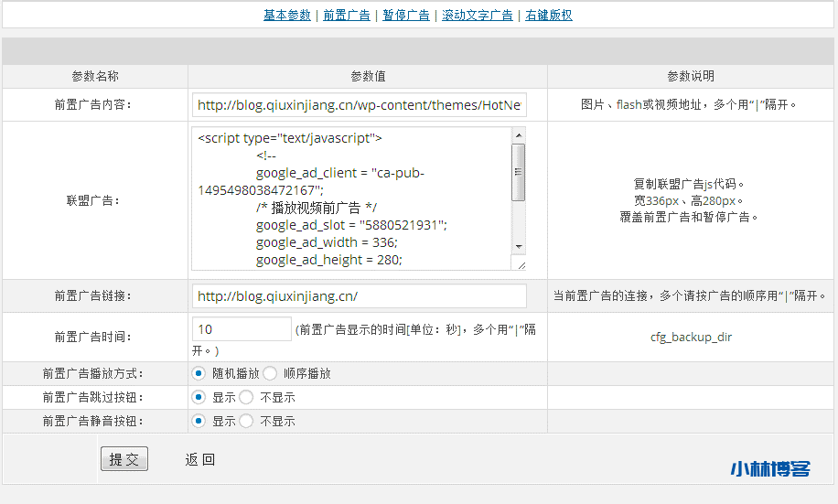The width and height of the screenshot is (838, 504).
Task: Select 随机播放 radio option
Action: (x=199, y=373)
